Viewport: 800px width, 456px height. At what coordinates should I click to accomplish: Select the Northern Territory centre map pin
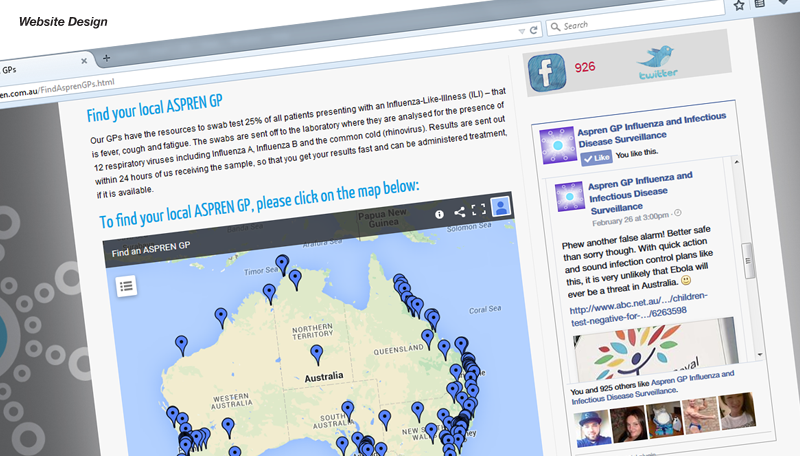317,355
